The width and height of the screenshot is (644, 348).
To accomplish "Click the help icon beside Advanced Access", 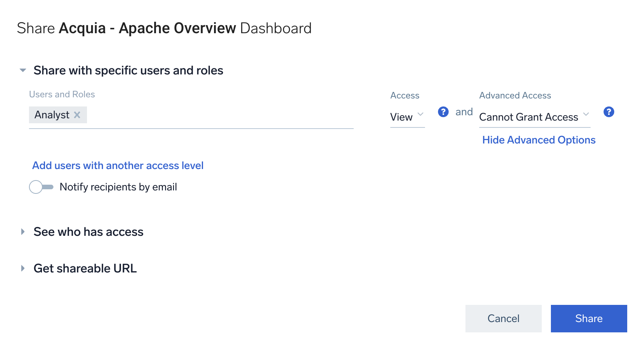I will (x=609, y=112).
